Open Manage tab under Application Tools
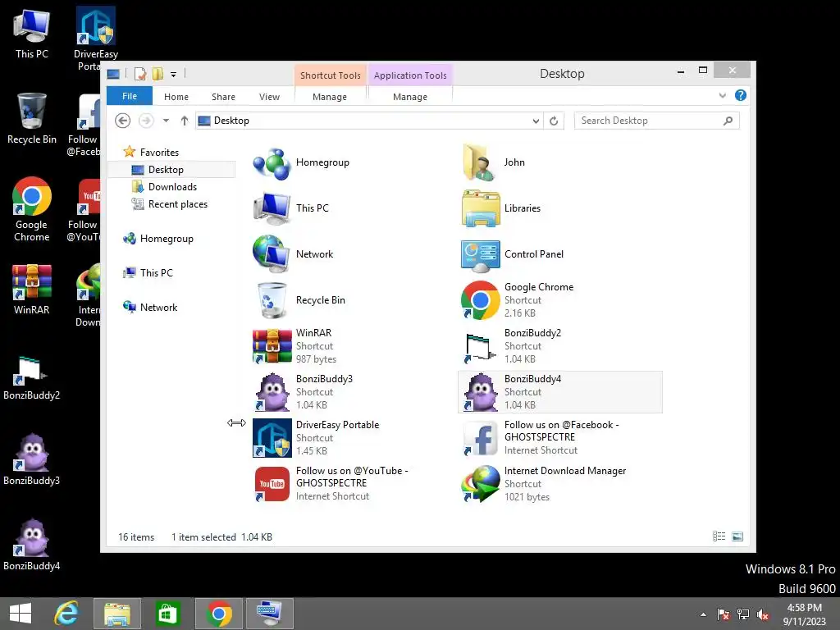 tap(410, 97)
